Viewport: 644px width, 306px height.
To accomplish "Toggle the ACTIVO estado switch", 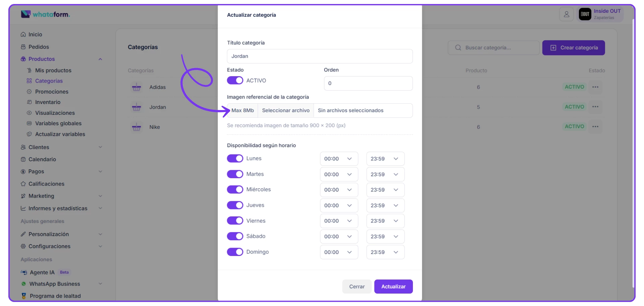I will coord(235,81).
